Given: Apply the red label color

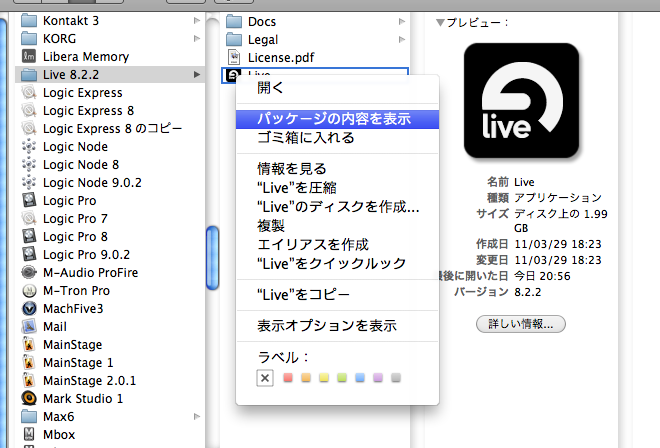Looking at the screenshot, I should [x=288, y=377].
